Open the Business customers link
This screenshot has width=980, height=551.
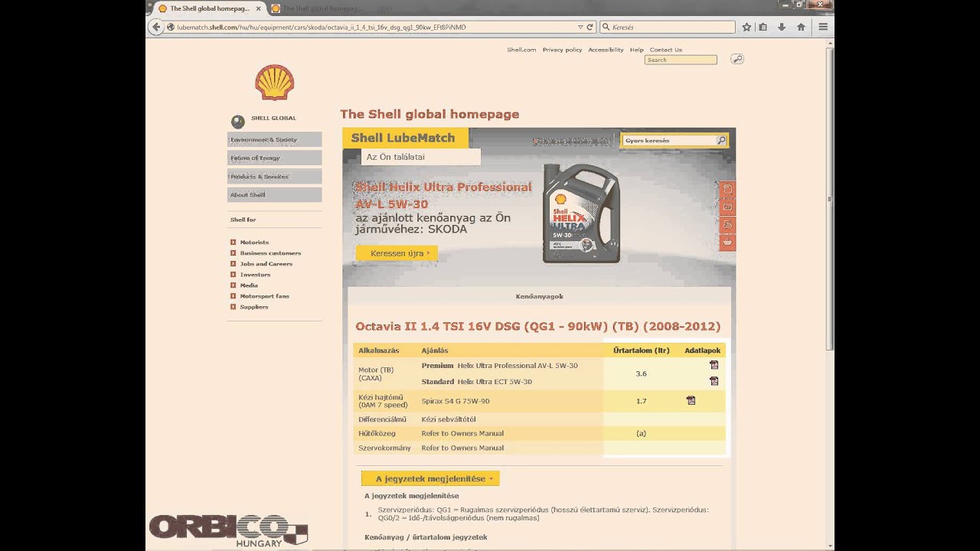pos(270,253)
